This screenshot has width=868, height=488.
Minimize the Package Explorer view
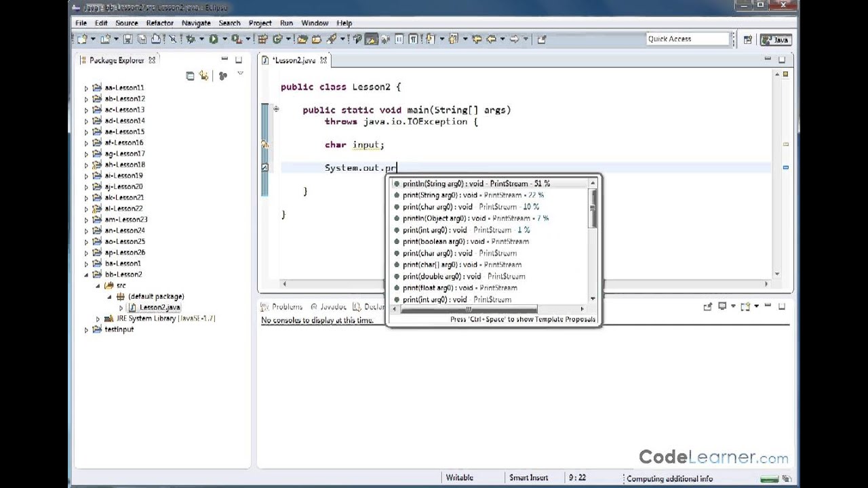pyautogui.click(x=224, y=60)
